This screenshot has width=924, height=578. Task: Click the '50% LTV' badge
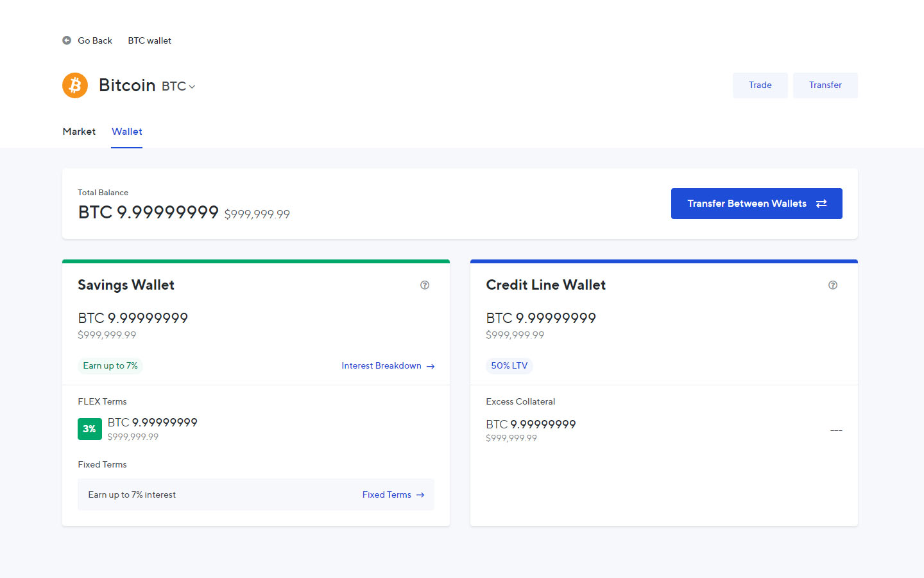pos(509,365)
